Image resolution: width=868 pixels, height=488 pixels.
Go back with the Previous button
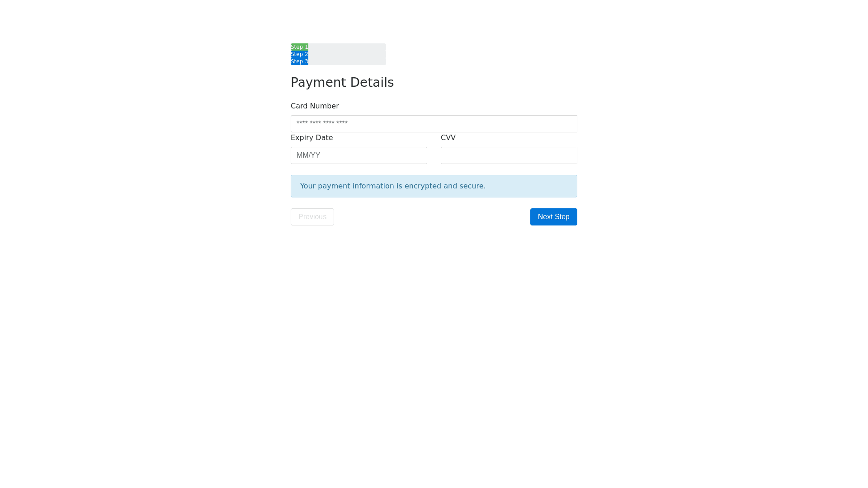[x=312, y=217]
